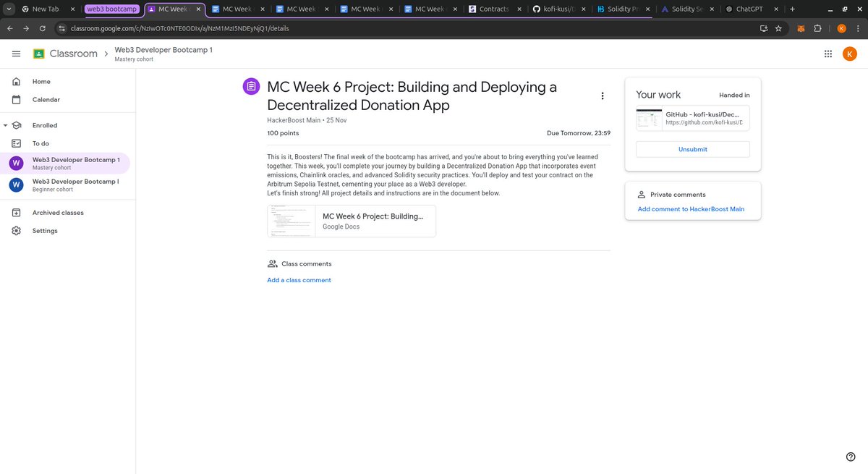868x474 pixels.
Task: Click the site info icon in address bar
Action: coord(62,28)
